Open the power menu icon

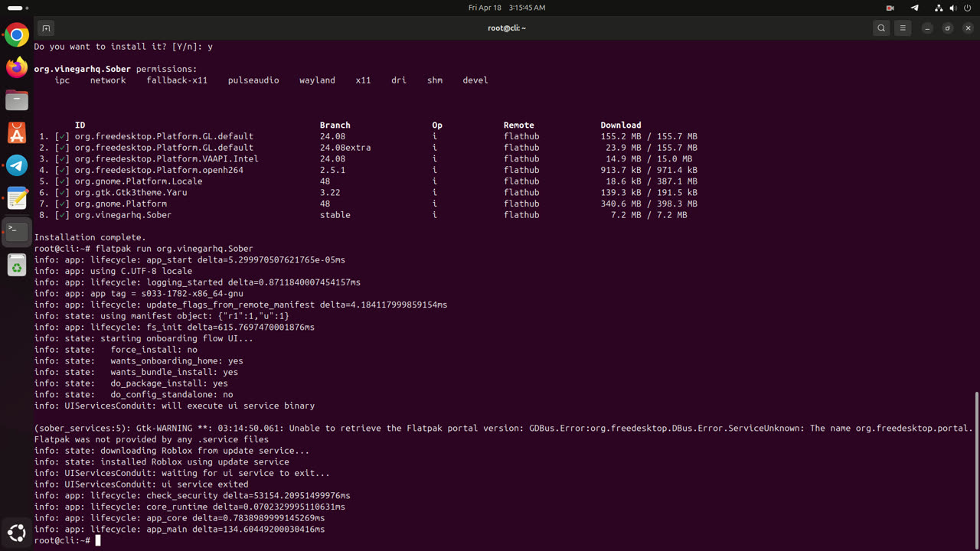pos(968,8)
